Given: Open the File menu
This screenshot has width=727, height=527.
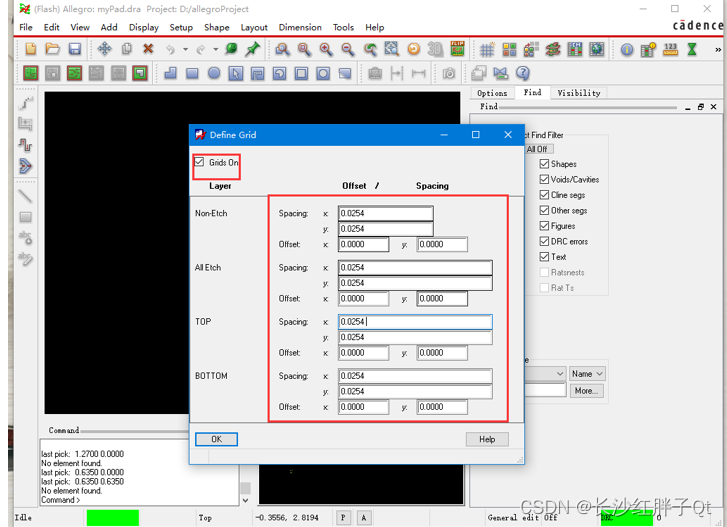Looking at the screenshot, I should [26, 27].
